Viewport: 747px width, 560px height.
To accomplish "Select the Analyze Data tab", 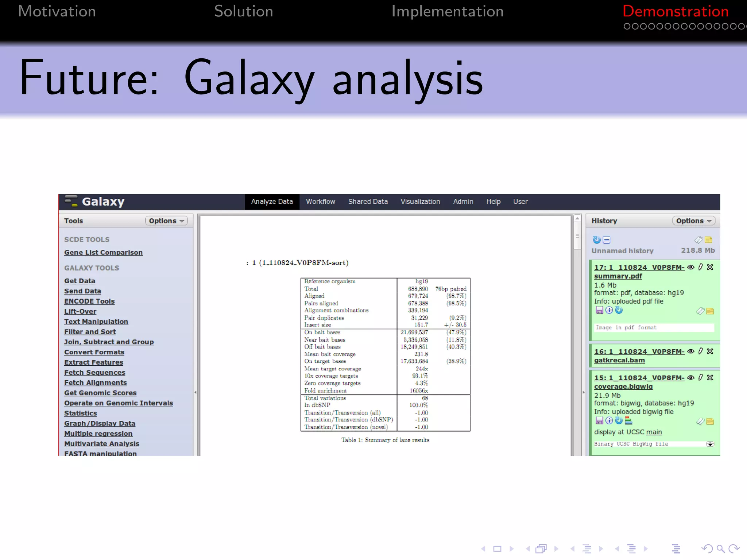I will pos(272,202).
